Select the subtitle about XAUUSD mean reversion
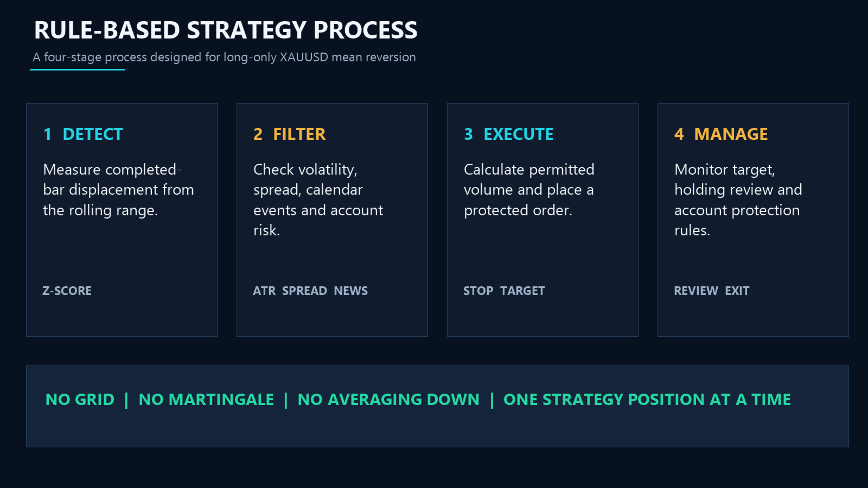The image size is (868, 488). tap(224, 57)
